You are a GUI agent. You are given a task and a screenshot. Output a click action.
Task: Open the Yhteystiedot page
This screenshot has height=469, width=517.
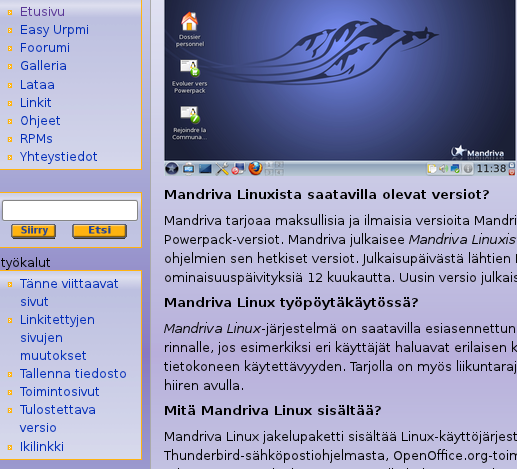(x=59, y=157)
